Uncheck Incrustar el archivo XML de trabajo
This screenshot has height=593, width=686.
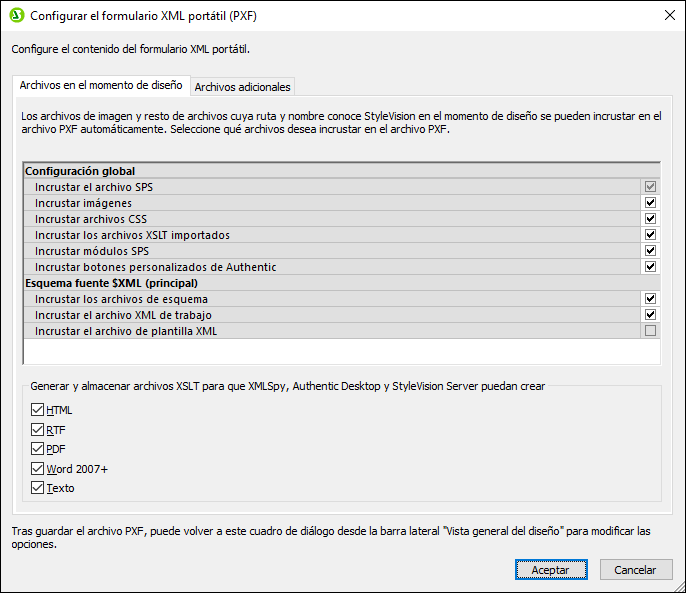(650, 315)
